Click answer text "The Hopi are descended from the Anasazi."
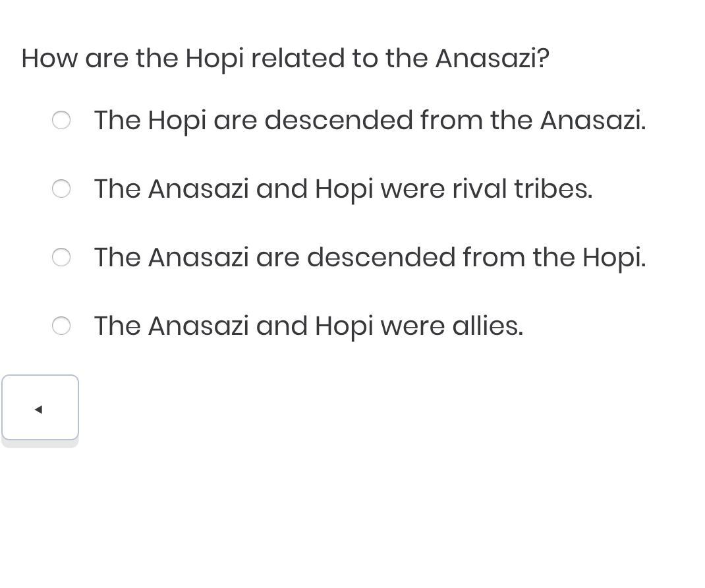Viewport: 705px width, 588px height. 370,121
